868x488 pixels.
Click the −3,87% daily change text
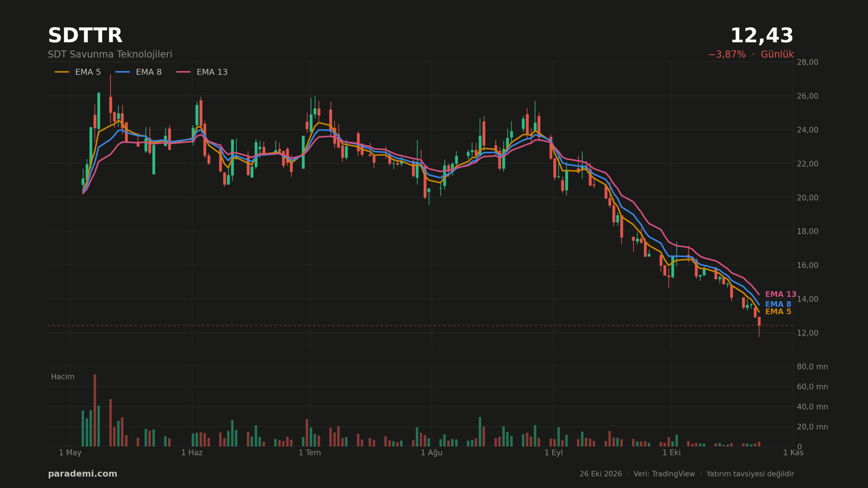click(x=726, y=55)
